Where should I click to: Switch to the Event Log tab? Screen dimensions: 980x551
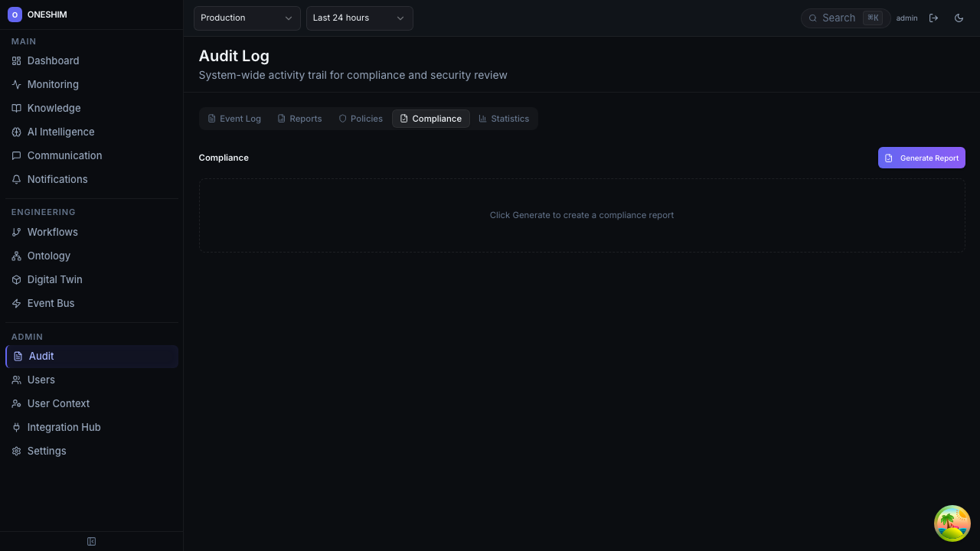pyautogui.click(x=234, y=119)
